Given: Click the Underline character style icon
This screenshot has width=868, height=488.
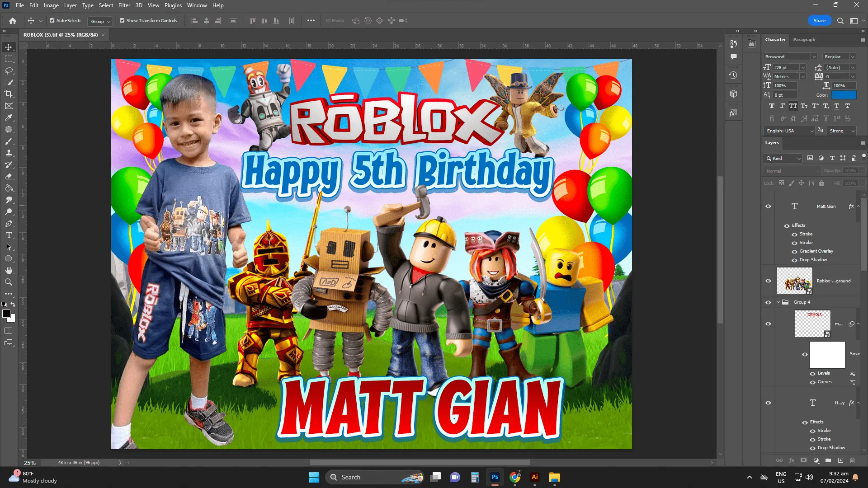Looking at the screenshot, I should pos(836,106).
